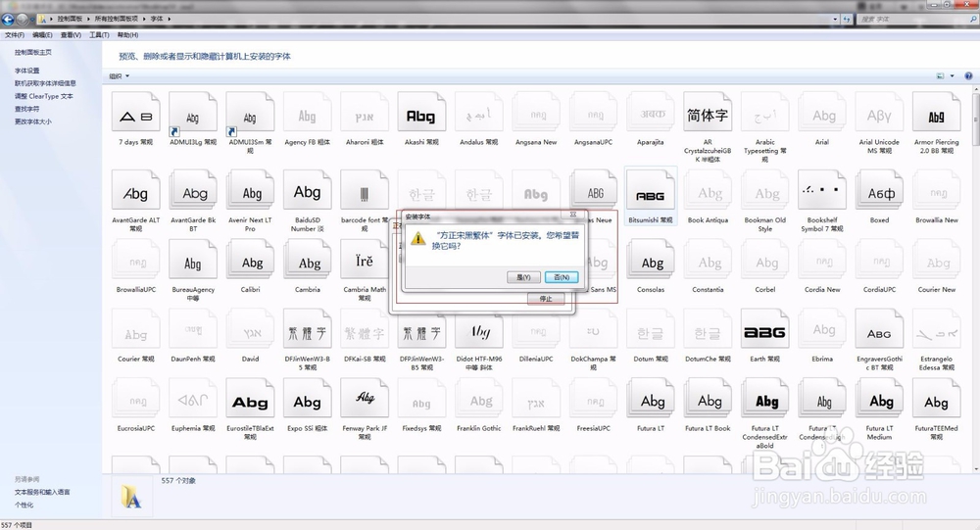
Task: Click the refresh button next to the address bar
Action: coord(847,19)
